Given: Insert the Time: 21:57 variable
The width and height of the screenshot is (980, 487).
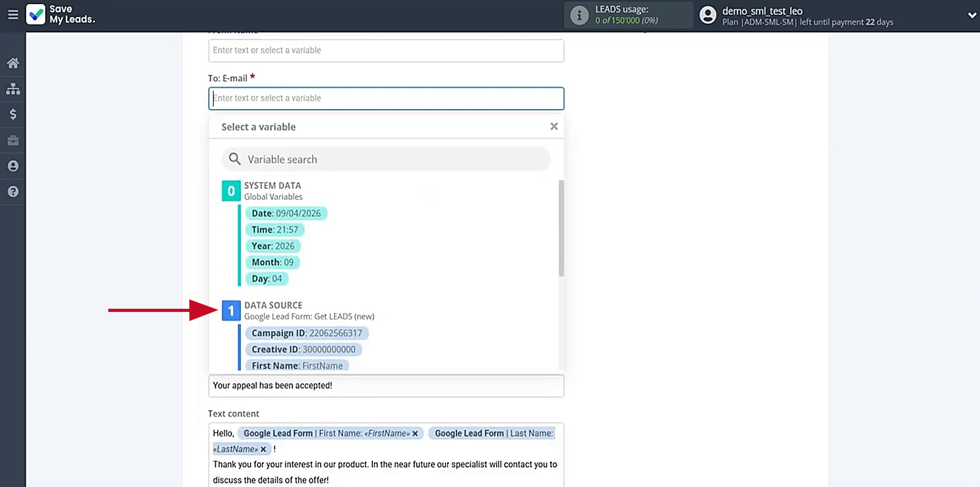Looking at the screenshot, I should (x=275, y=230).
